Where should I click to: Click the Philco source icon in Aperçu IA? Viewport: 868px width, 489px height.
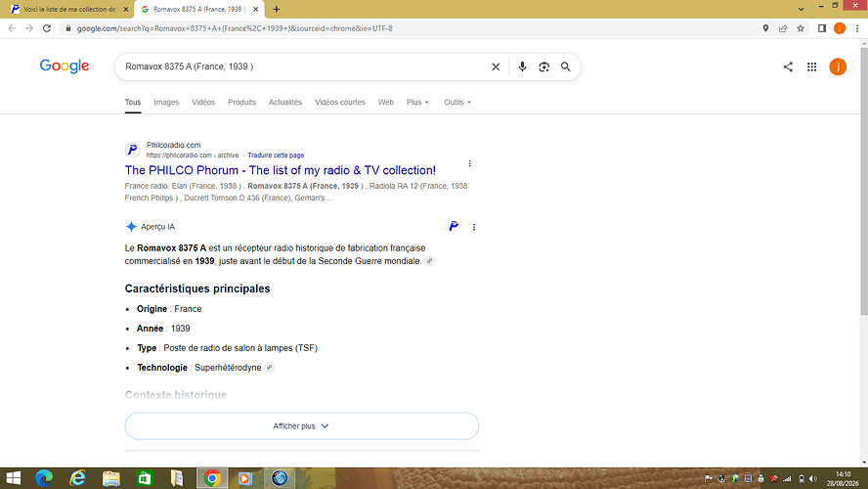tap(454, 226)
